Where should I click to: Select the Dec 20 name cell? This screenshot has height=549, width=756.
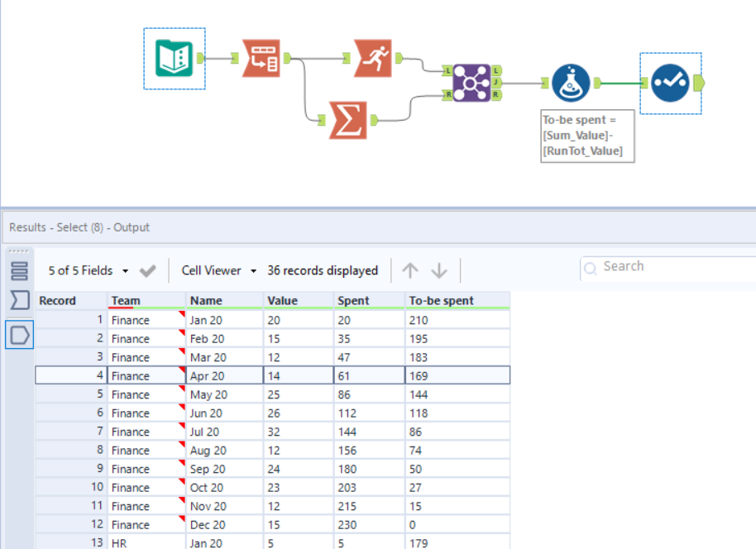click(x=225, y=524)
